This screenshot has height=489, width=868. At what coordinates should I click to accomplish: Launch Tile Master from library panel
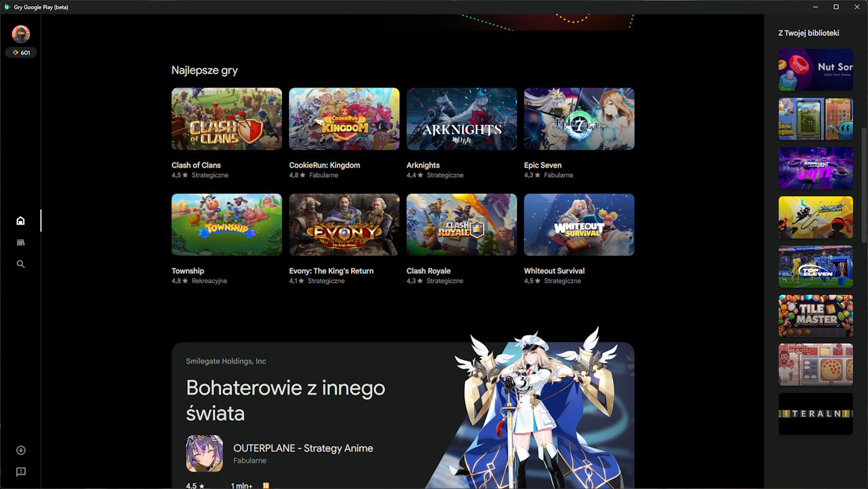815,316
